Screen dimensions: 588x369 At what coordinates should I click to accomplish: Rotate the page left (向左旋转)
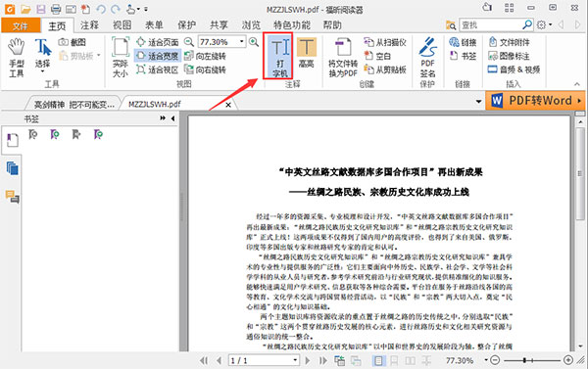click(205, 56)
